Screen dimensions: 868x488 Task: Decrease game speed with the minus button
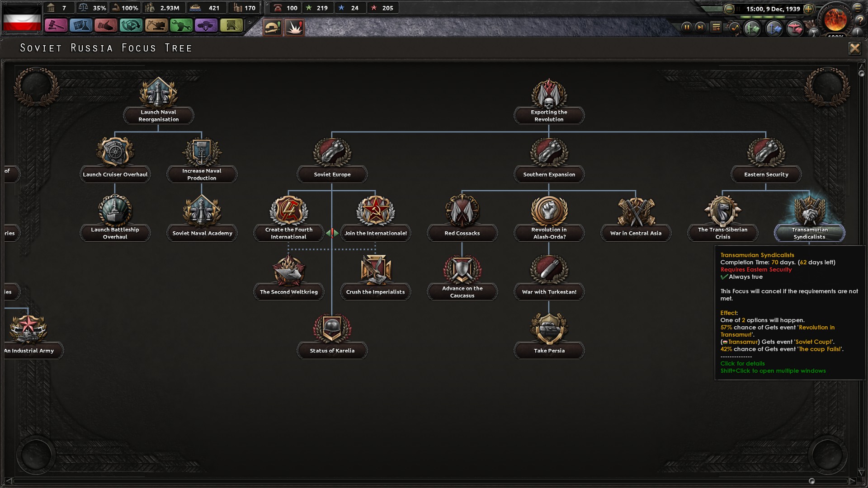click(729, 9)
